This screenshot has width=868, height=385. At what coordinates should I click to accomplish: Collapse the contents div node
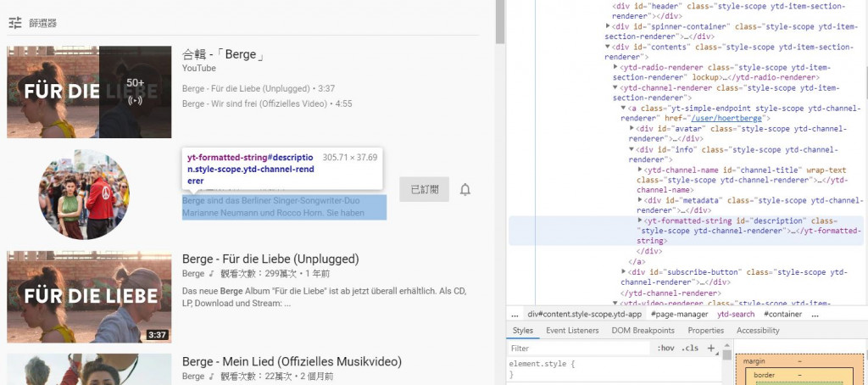pos(609,47)
